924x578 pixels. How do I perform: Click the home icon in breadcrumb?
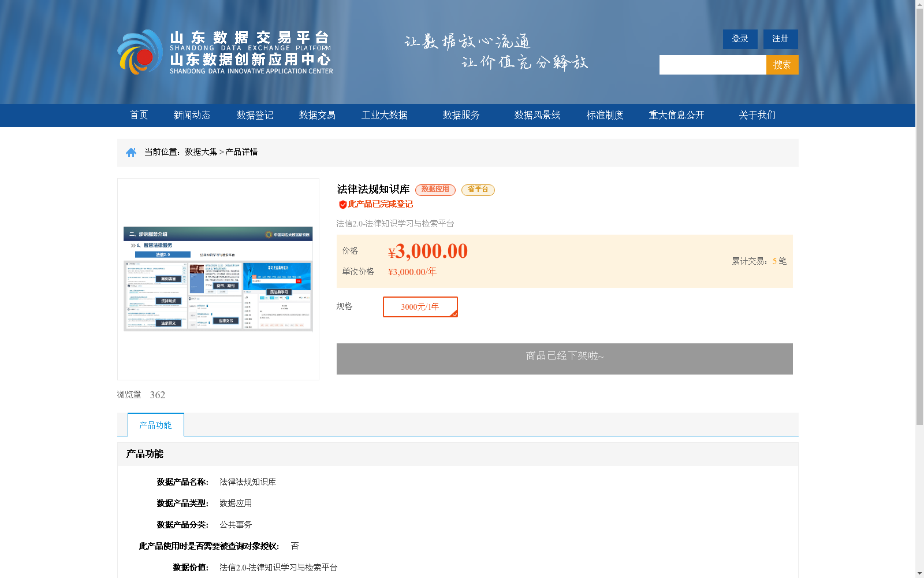click(131, 152)
